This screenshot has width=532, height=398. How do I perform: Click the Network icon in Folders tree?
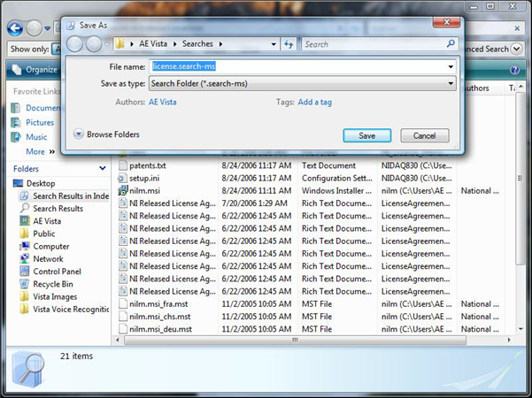(x=25, y=259)
